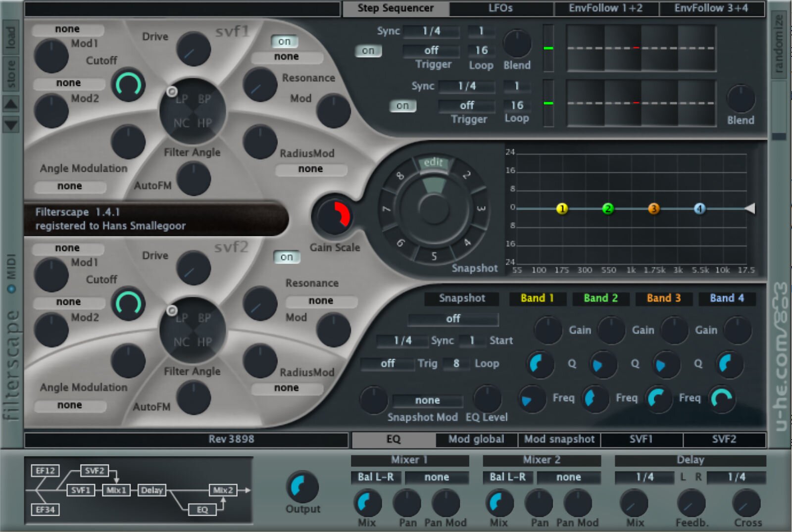The width and height of the screenshot is (792, 532).
Task: Click the svf1 Drive knob
Action: 193,49
